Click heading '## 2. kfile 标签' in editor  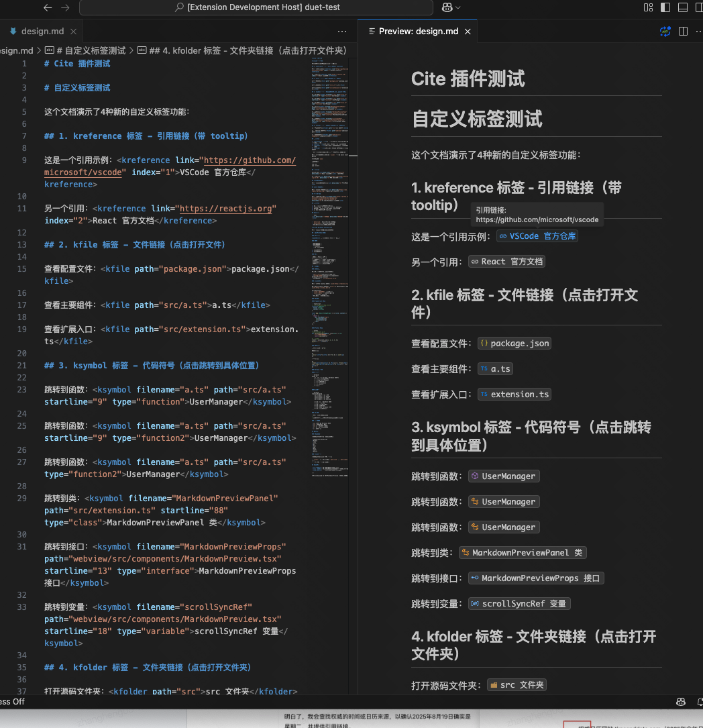pyautogui.click(x=135, y=245)
